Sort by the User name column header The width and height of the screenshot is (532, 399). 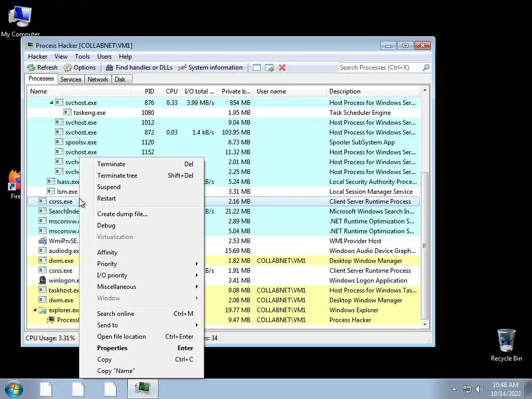click(290, 91)
